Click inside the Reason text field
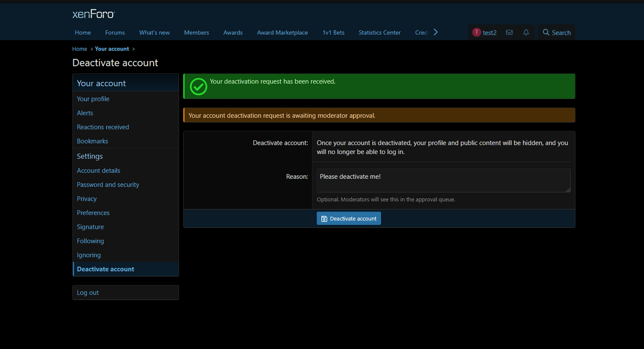This screenshot has height=349, width=644. tap(443, 180)
